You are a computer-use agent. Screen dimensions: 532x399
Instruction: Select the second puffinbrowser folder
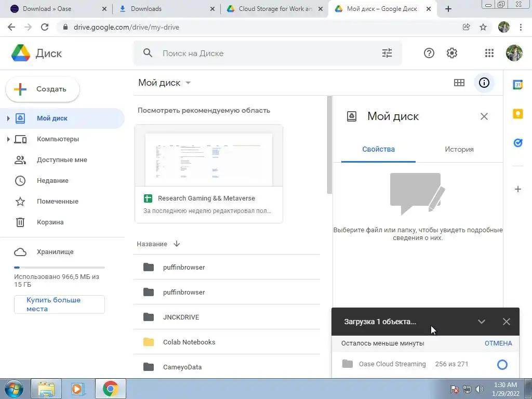[227, 292]
